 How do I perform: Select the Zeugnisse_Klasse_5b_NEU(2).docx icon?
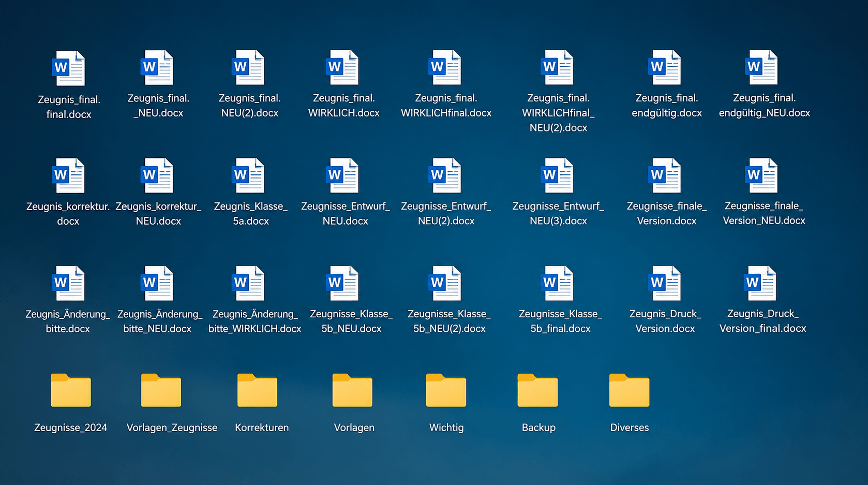445,283
